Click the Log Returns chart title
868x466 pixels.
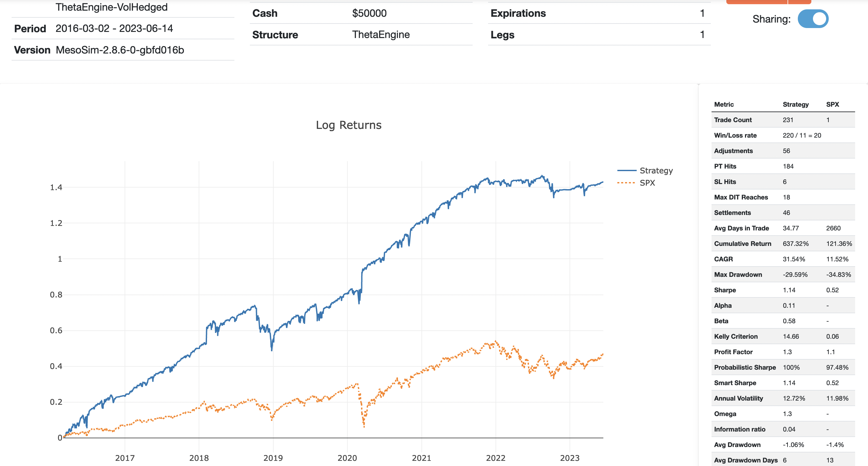pyautogui.click(x=348, y=125)
